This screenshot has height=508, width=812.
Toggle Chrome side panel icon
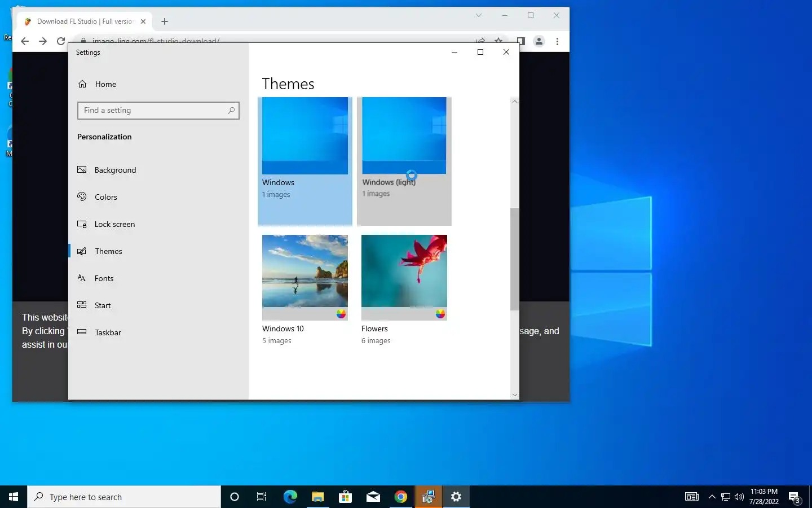coord(521,41)
